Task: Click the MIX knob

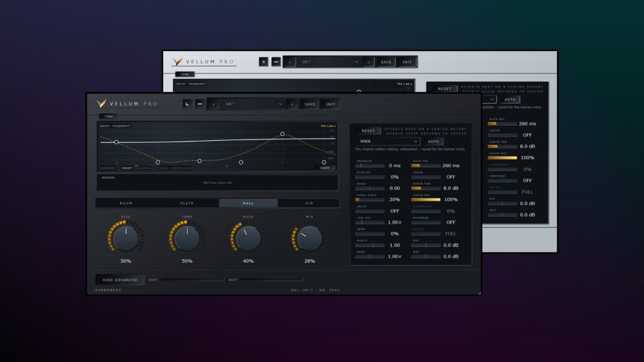Action: click(309, 238)
